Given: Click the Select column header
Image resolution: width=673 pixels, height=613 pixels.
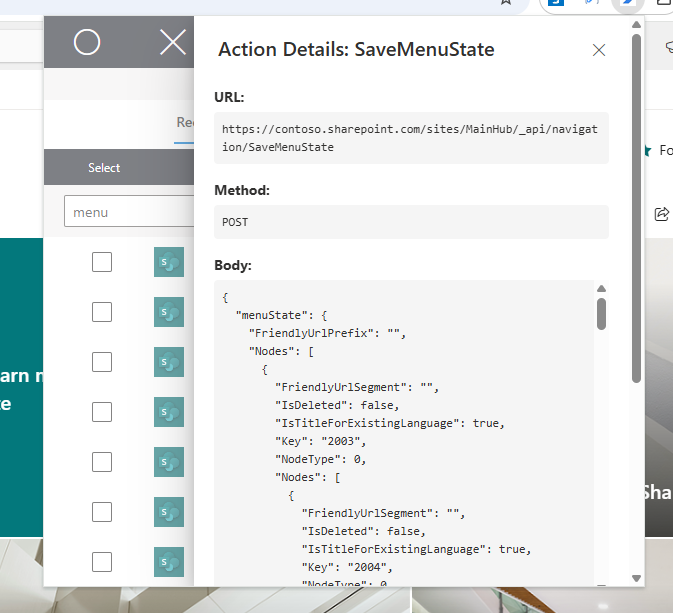Looking at the screenshot, I should (x=104, y=168).
